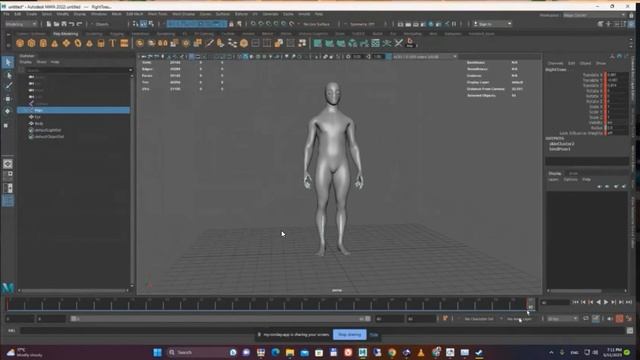The image size is (640, 360).
Task: Create polygon Type text with T icon
Action: (113, 43)
